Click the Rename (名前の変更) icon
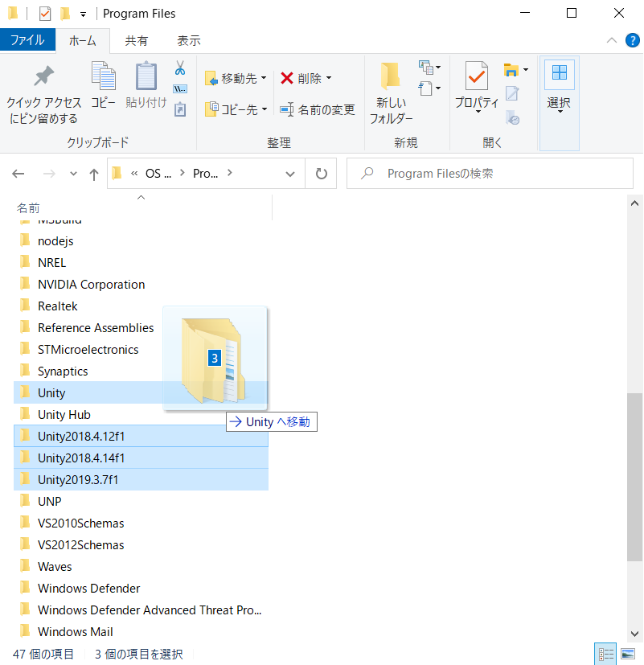644x665 pixels. [x=287, y=110]
